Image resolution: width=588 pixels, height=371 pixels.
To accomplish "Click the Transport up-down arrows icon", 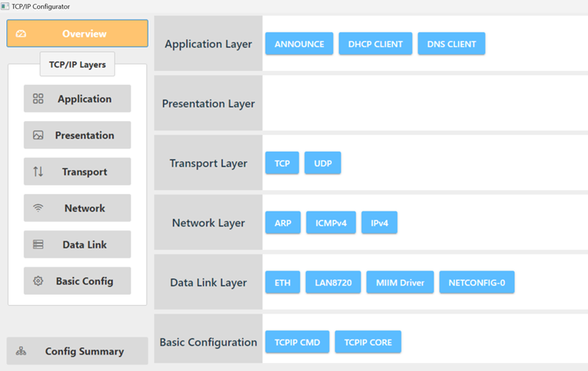I will 38,171.
